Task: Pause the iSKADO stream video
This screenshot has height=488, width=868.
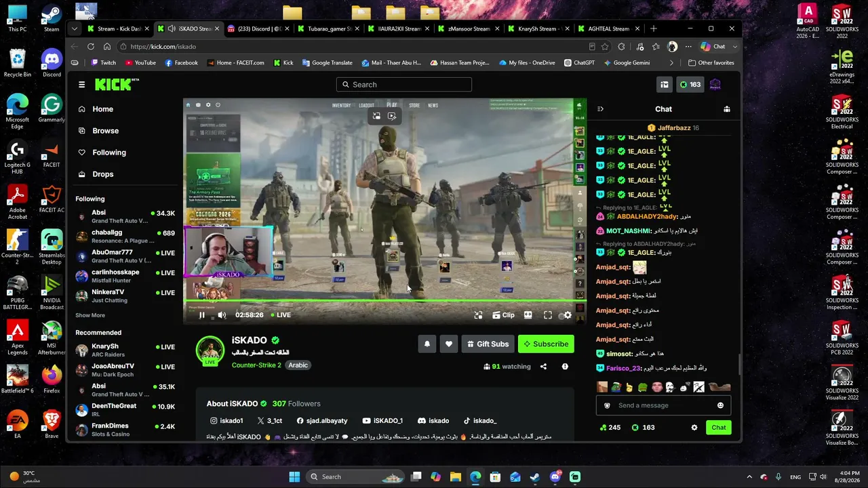Action: pyautogui.click(x=201, y=315)
